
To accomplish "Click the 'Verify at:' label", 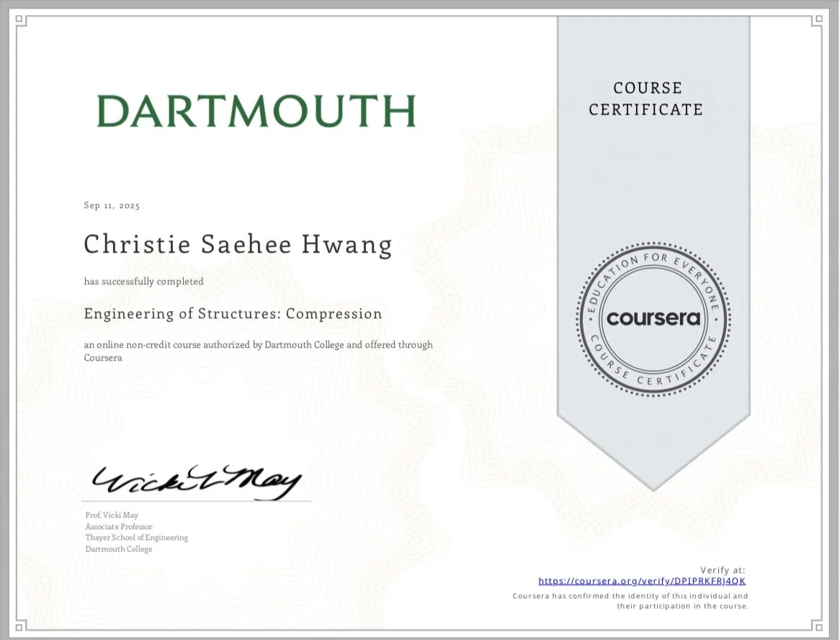I will click(x=723, y=570).
